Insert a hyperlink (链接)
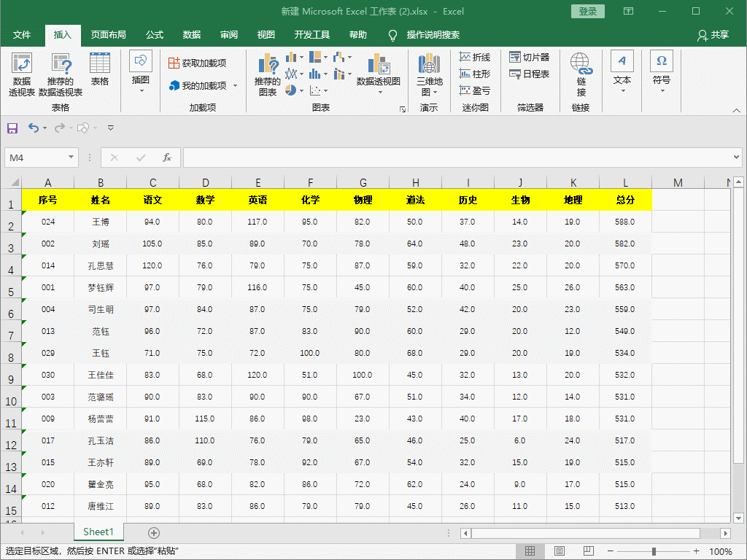This screenshot has width=747, height=560. (581, 74)
